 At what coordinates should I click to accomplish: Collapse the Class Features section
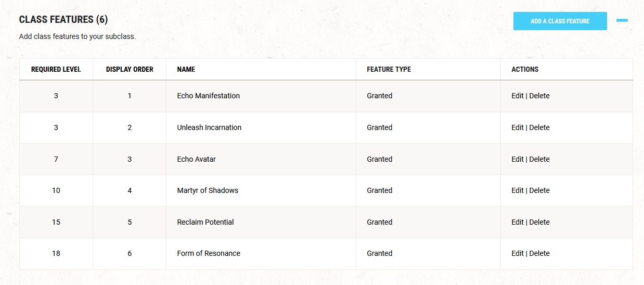(x=622, y=20)
